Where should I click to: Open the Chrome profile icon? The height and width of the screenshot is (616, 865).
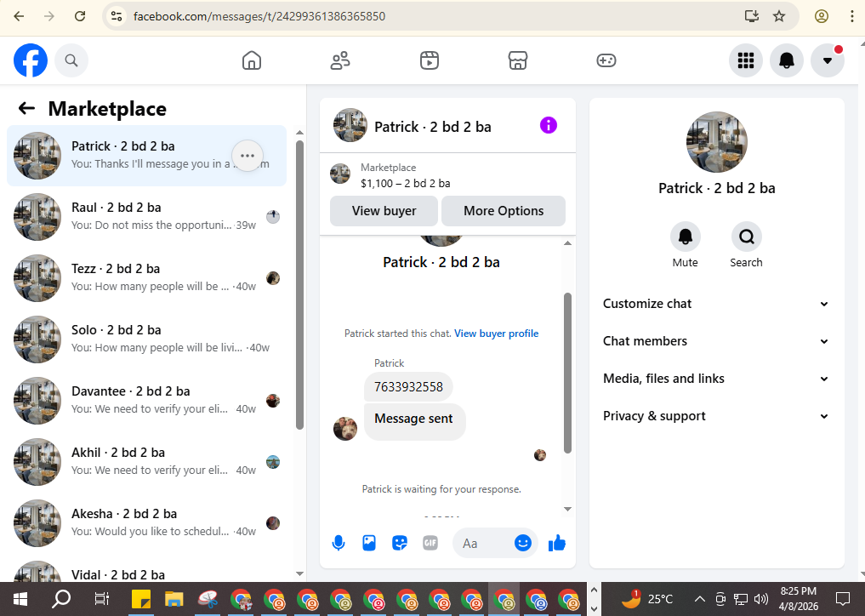point(822,16)
